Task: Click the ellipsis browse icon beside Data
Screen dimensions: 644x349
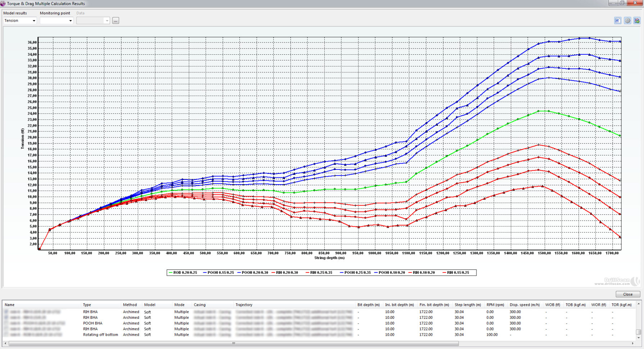Action: pyautogui.click(x=115, y=21)
